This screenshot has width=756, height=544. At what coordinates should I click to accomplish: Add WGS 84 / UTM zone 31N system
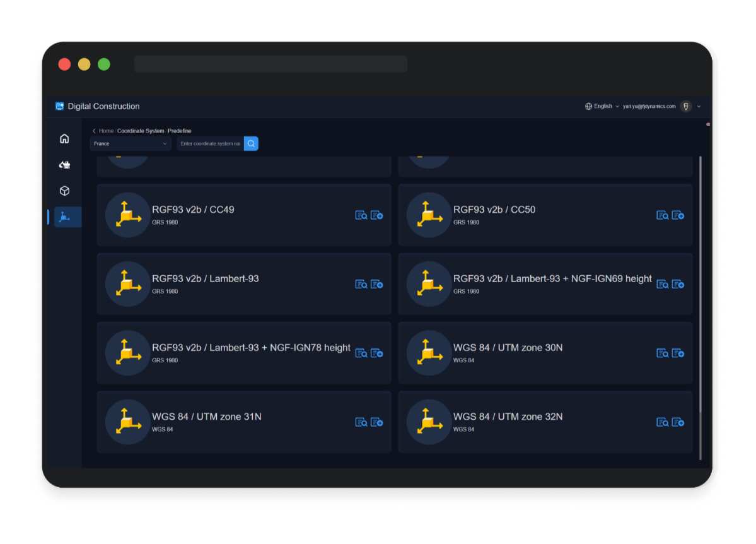376,422
